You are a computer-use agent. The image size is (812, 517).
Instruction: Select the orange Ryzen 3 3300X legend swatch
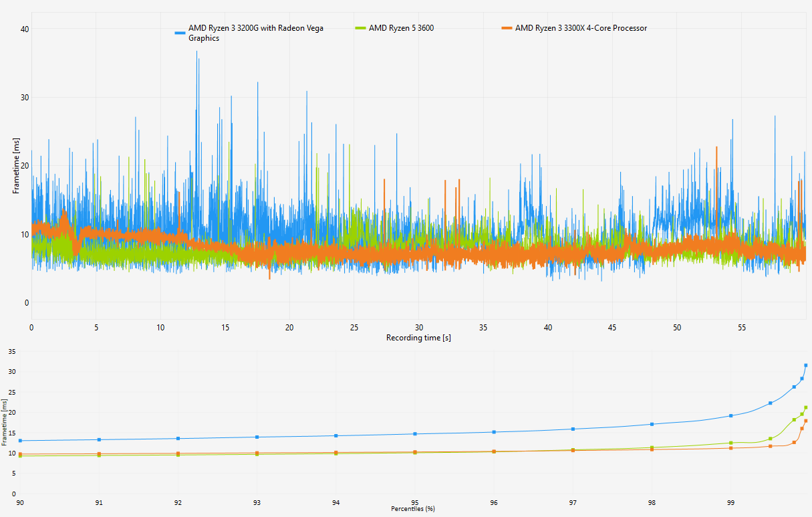pos(507,28)
